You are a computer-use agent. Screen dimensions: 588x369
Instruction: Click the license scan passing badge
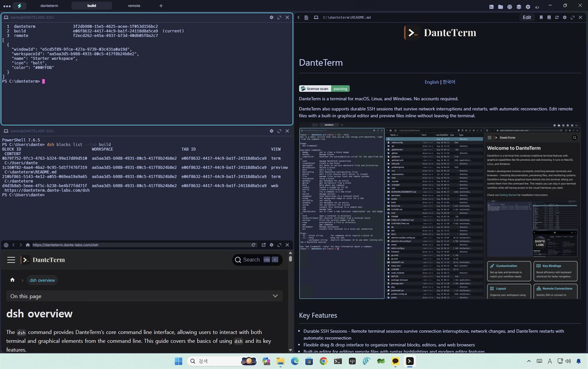[324, 89]
